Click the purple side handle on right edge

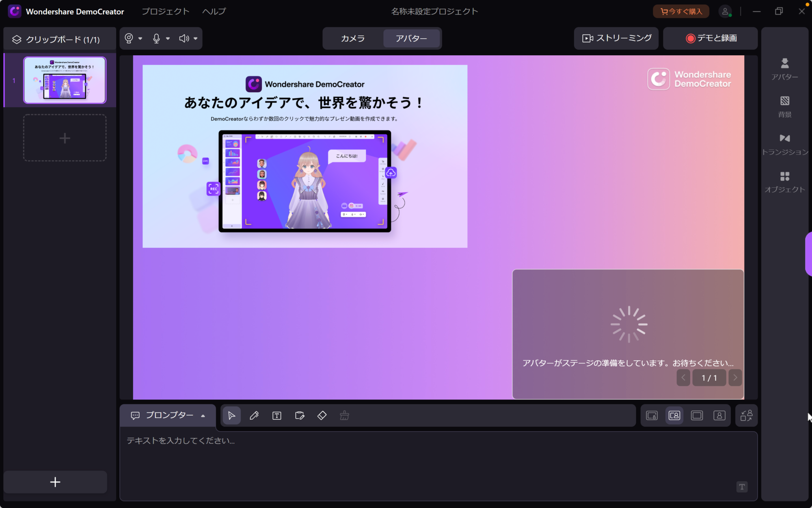coord(808,254)
